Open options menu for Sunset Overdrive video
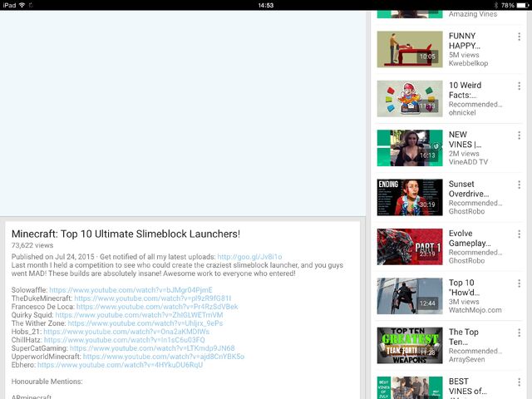532x399 pixels. click(519, 185)
